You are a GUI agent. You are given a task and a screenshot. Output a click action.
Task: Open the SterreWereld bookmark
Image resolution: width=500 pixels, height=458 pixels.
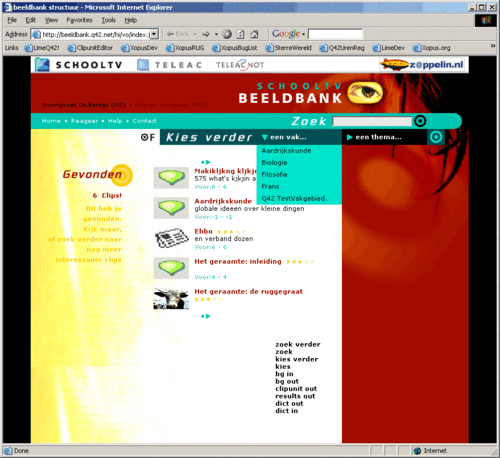click(288, 48)
